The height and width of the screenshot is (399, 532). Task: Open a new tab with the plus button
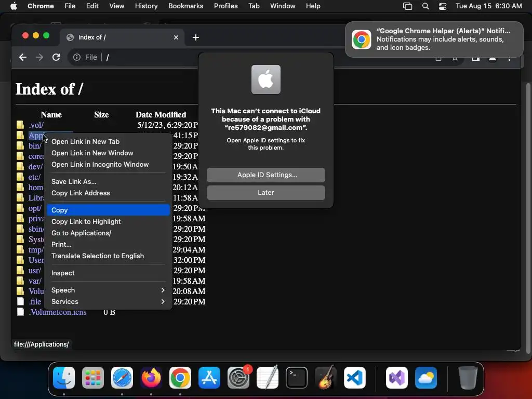pyautogui.click(x=196, y=37)
